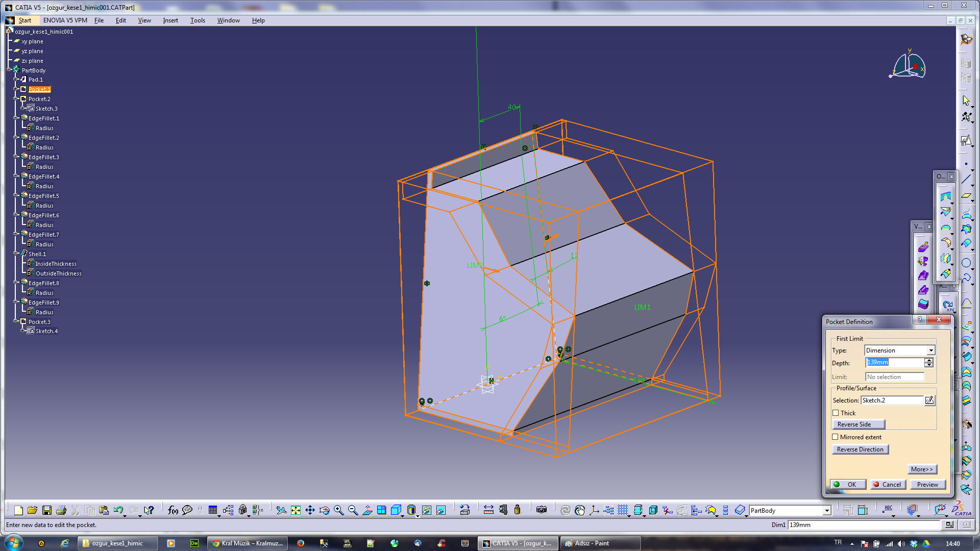Open the PartBody body selector dropdown
The image size is (980, 551).
click(x=826, y=511)
